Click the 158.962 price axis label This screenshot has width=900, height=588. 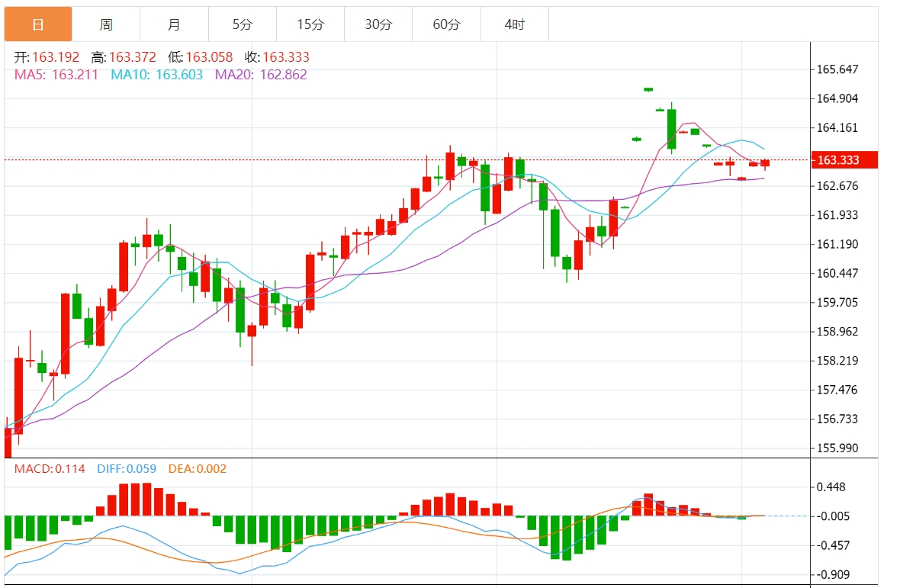(x=837, y=332)
